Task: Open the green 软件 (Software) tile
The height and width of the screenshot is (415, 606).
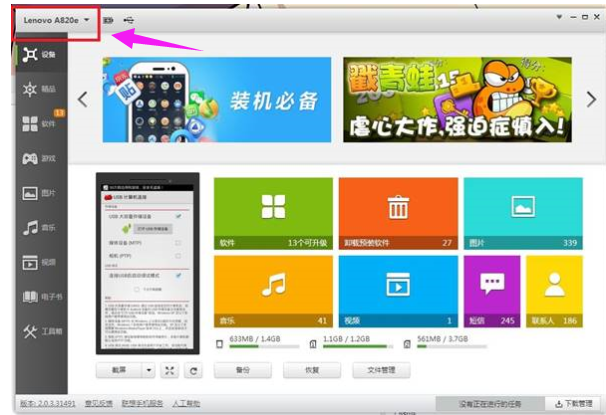Action: click(x=273, y=213)
